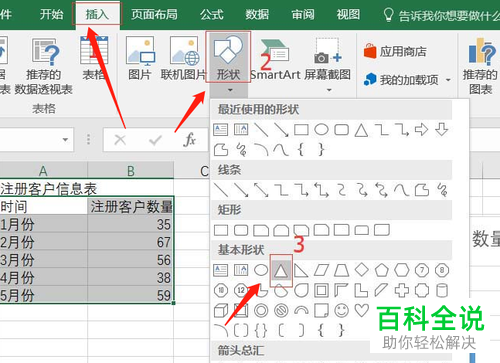The width and height of the screenshot is (500, 363).
Task: Click the 形状 shapes button
Action: [x=228, y=57]
